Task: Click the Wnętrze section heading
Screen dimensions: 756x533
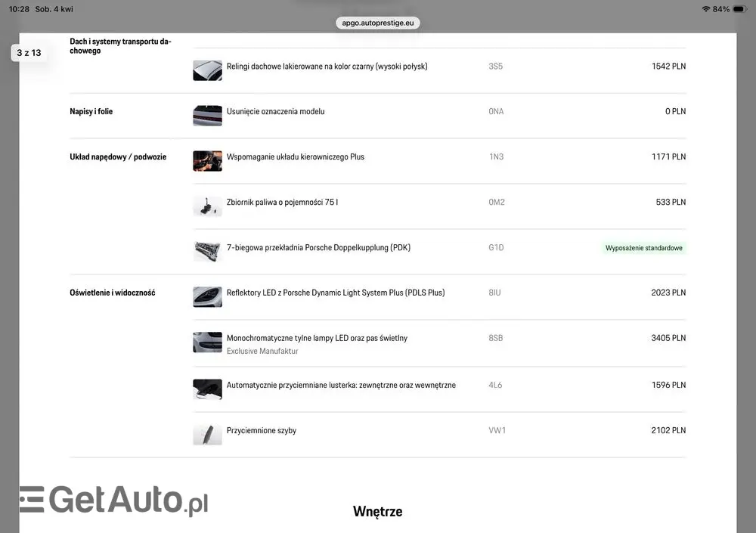Action: coord(377,512)
